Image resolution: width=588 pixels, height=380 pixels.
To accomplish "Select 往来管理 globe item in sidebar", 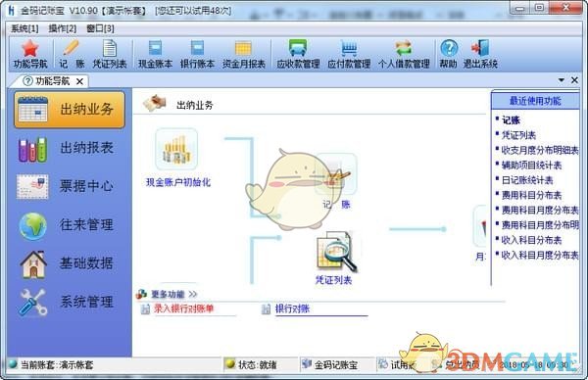I will [x=70, y=225].
